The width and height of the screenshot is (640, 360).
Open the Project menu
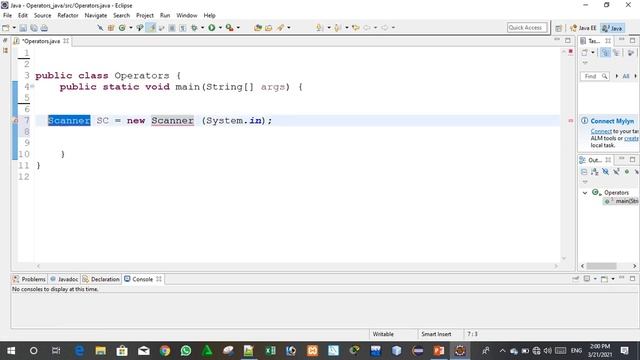145,16
